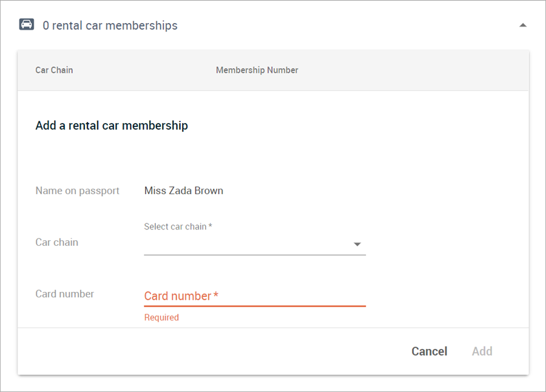546x392 pixels.
Task: Click the 'Add a rental car membership' title
Action: coord(112,126)
